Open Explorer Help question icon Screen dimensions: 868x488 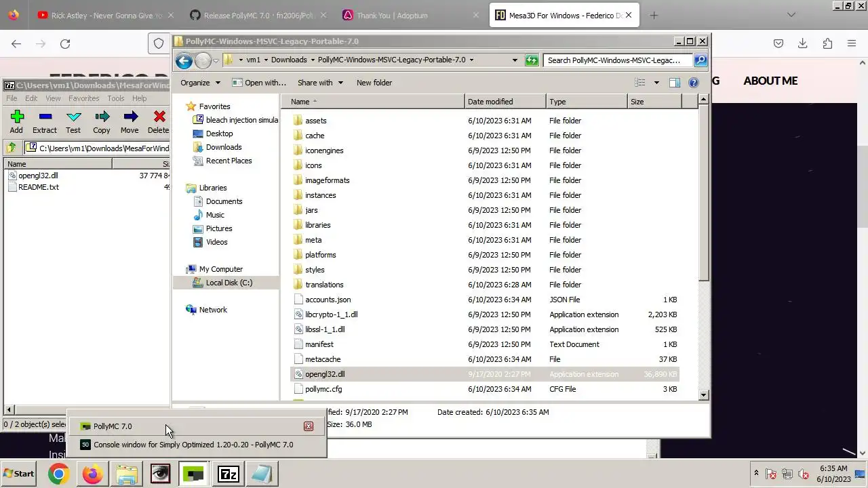(x=693, y=83)
